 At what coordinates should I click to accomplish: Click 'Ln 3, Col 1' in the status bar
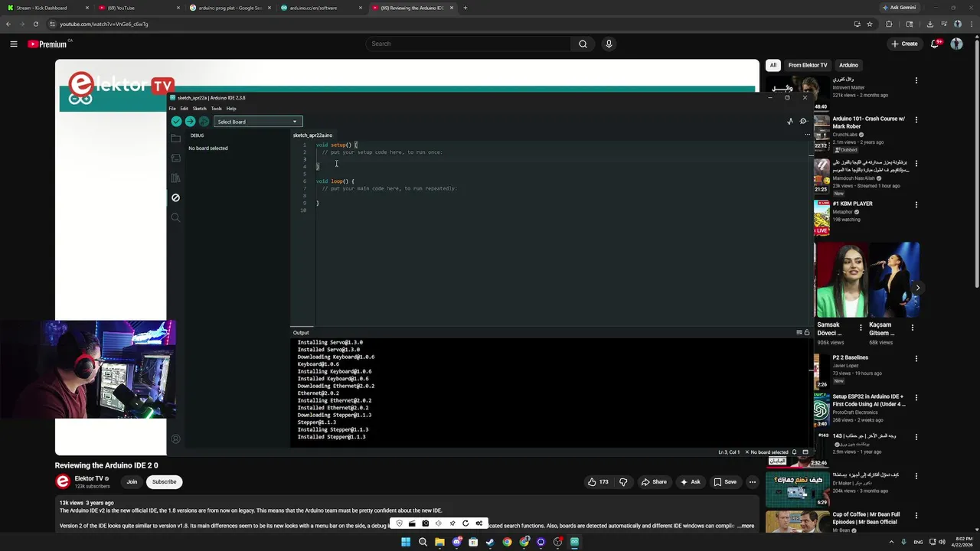point(729,452)
